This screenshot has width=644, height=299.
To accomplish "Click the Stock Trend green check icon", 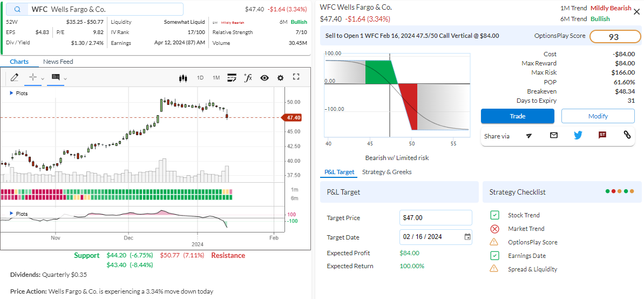I will tap(494, 215).
